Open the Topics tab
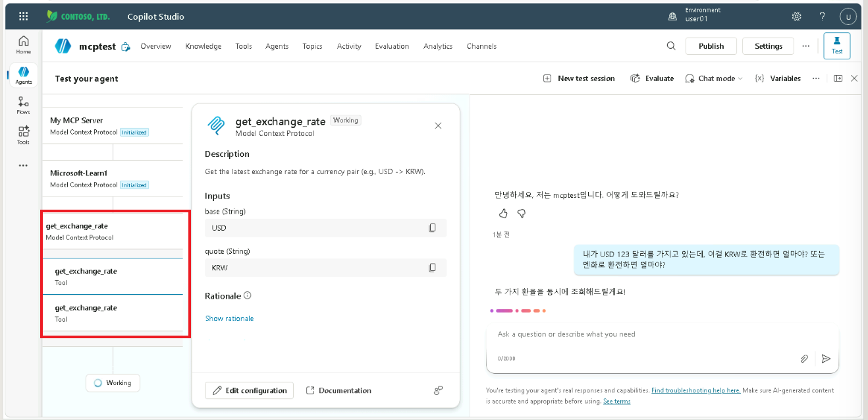868x420 pixels. [313, 46]
